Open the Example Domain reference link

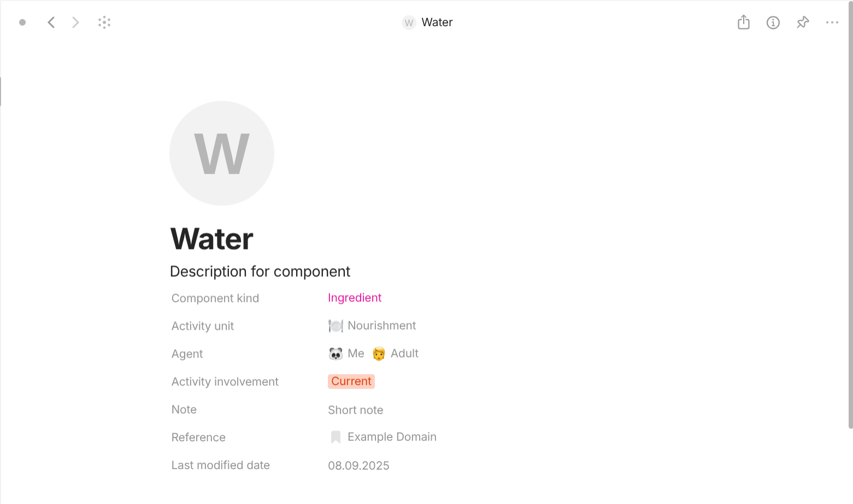point(392,437)
